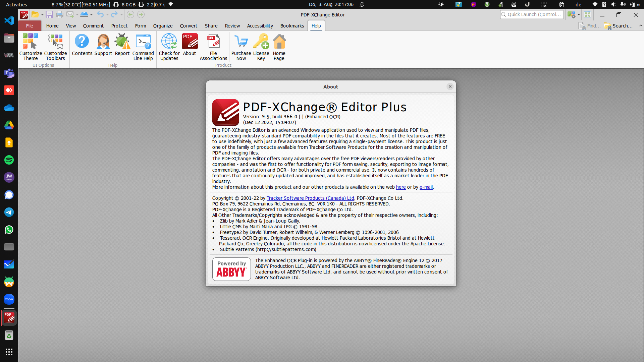This screenshot has height=362, width=644.
Task: Expand the Open file dropdown arrow
Action: pyautogui.click(x=42, y=14)
